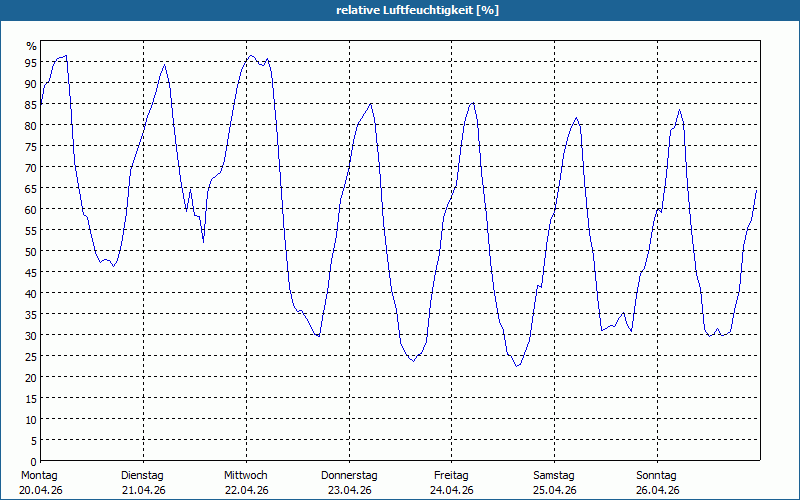Click the date '20.04.26' under Montag
This screenshot has width=800, height=500.
41,490
